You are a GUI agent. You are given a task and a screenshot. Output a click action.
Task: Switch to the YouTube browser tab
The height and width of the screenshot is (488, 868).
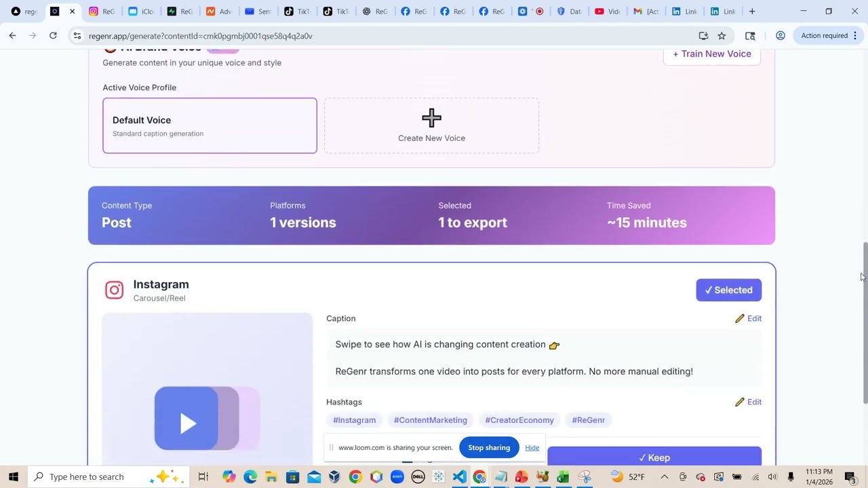[607, 12]
